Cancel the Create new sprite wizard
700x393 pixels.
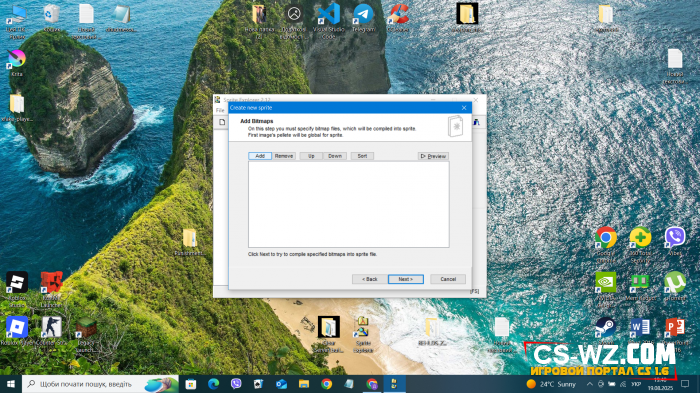448,279
